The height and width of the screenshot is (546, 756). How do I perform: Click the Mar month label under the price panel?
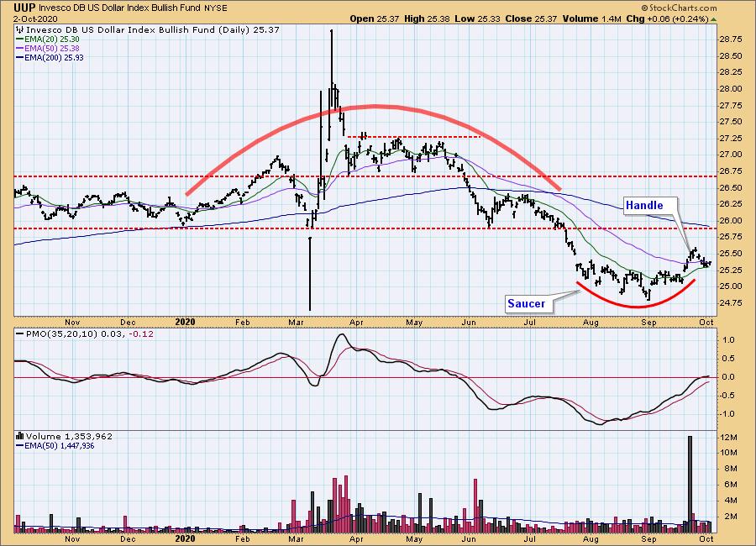tap(295, 323)
